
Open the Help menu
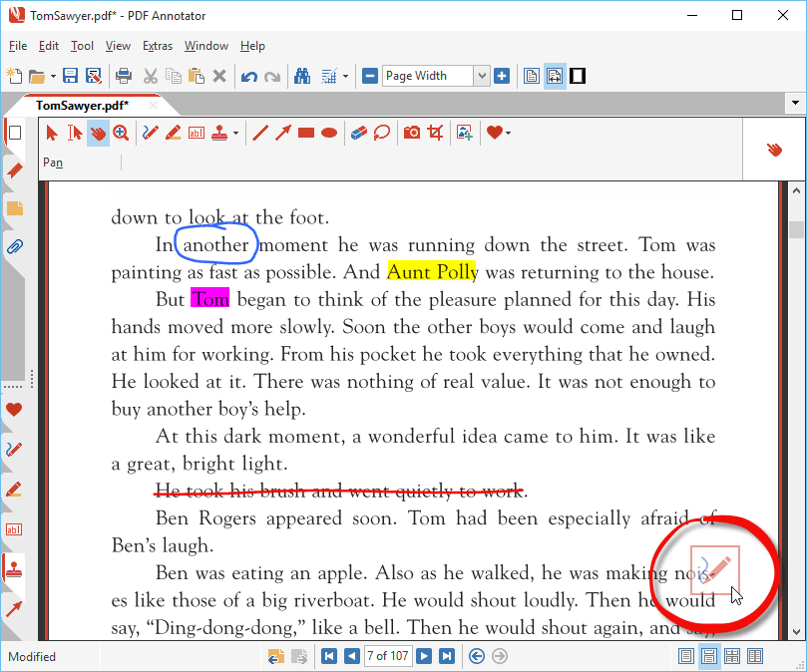(x=252, y=46)
